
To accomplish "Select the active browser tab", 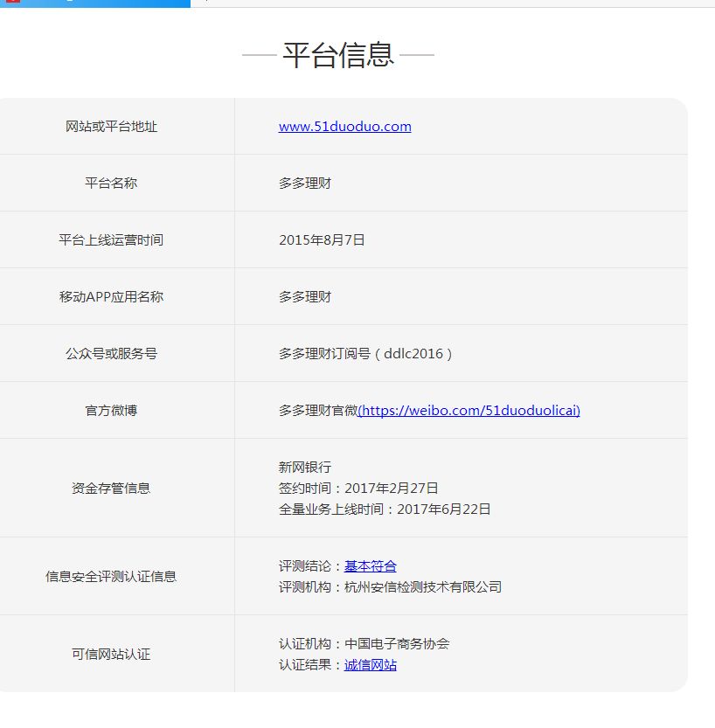I will tap(96, 3).
